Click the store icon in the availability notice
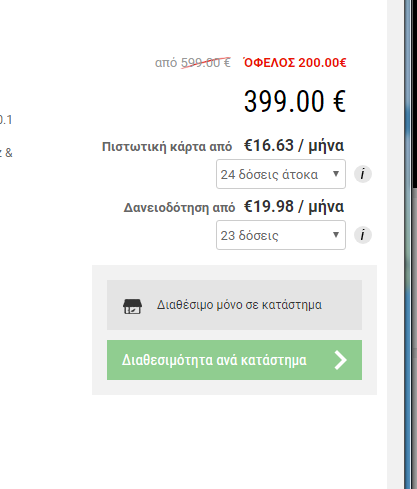The width and height of the screenshot is (417, 489). point(132,306)
